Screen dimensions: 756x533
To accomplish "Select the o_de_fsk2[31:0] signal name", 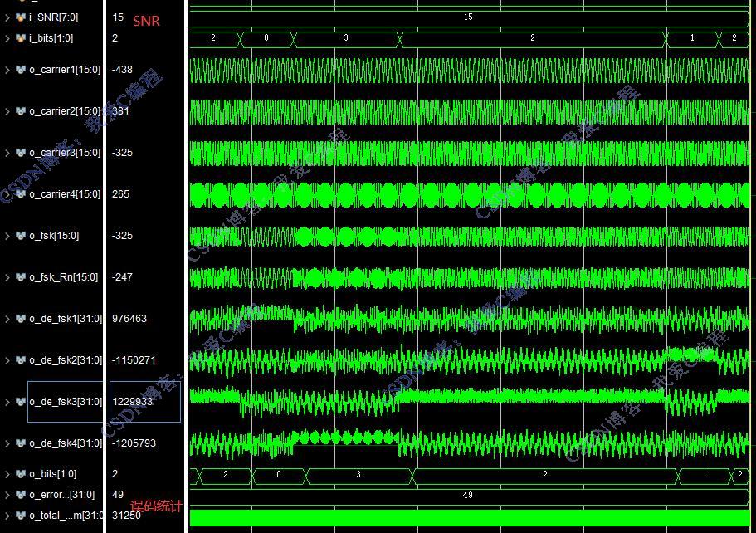I will (x=66, y=360).
